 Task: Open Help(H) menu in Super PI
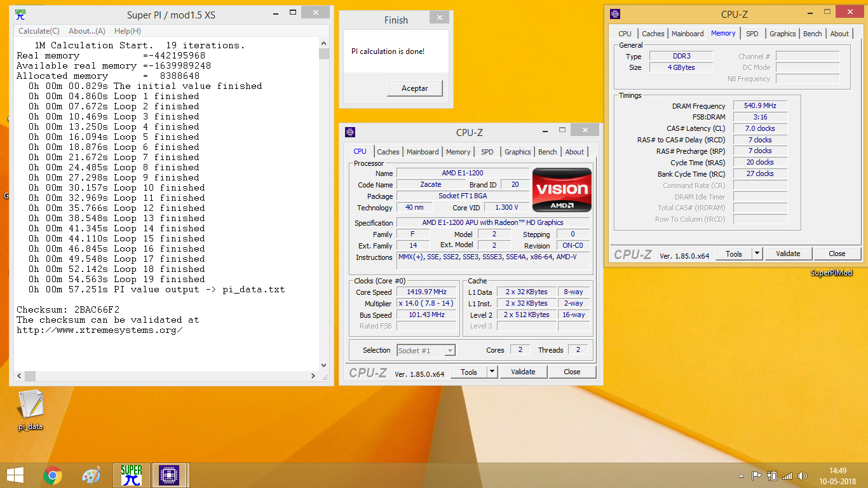[x=128, y=31]
